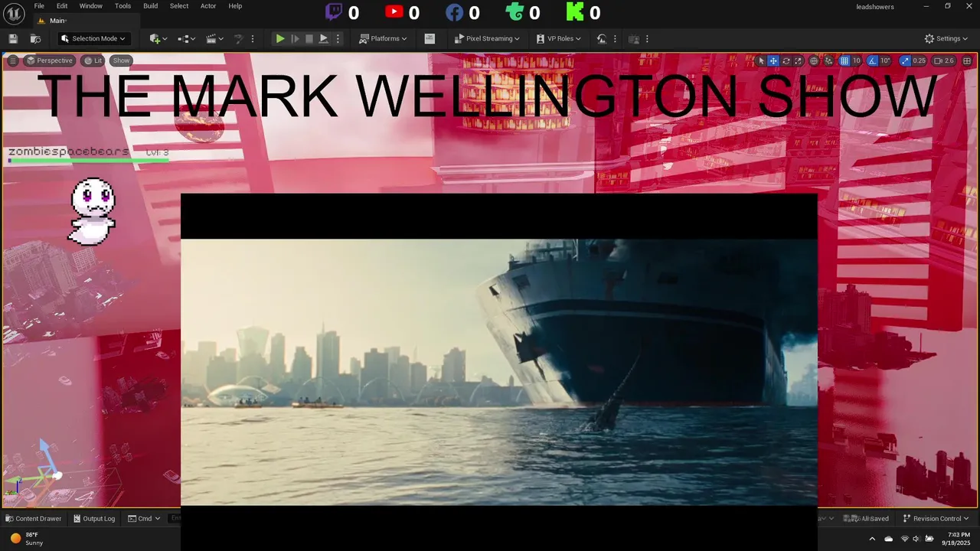Activate the Translate move tool
The image size is (980, 551).
coord(773,60)
